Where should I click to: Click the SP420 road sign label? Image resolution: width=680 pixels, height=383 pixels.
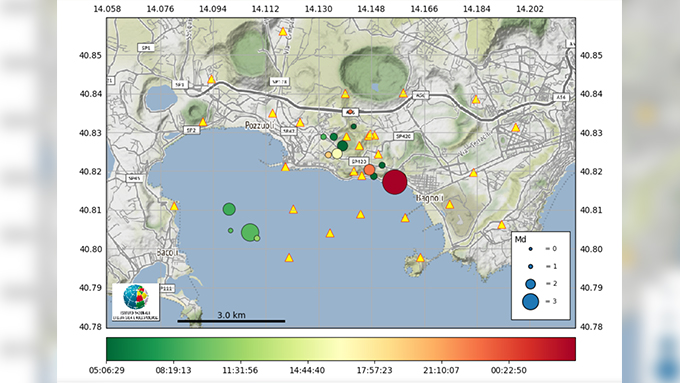(403, 137)
